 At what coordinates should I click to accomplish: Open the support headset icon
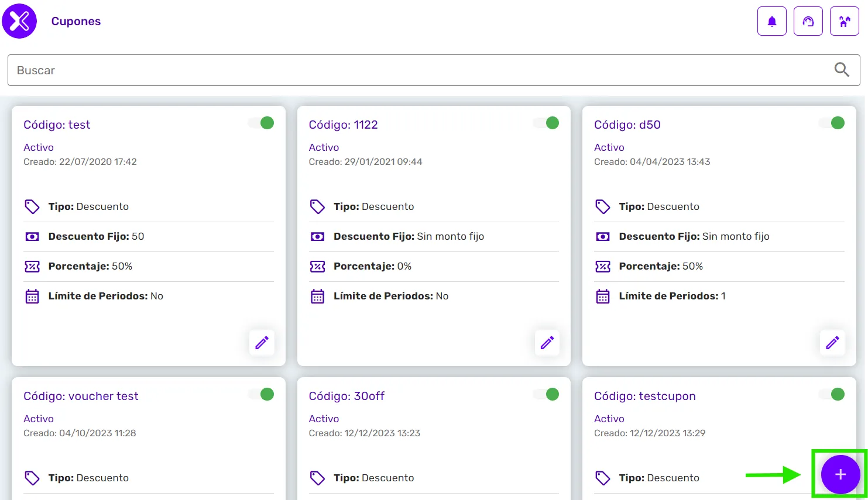pyautogui.click(x=808, y=22)
